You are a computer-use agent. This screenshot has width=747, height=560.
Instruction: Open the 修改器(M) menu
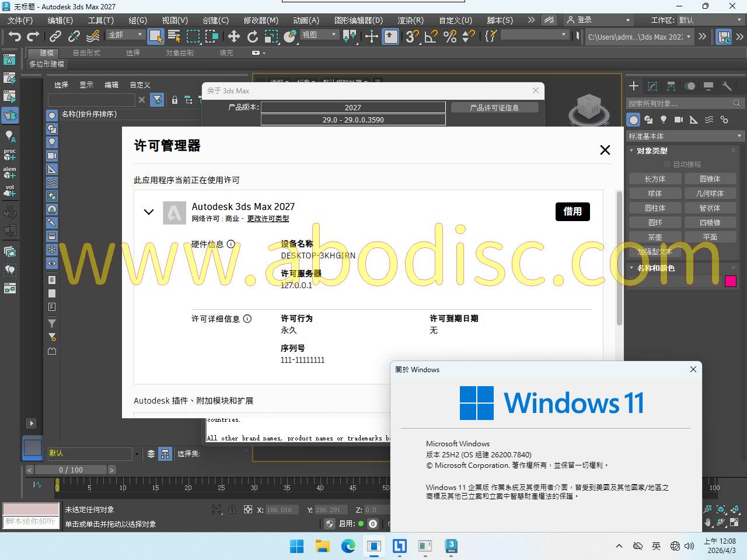point(261,20)
